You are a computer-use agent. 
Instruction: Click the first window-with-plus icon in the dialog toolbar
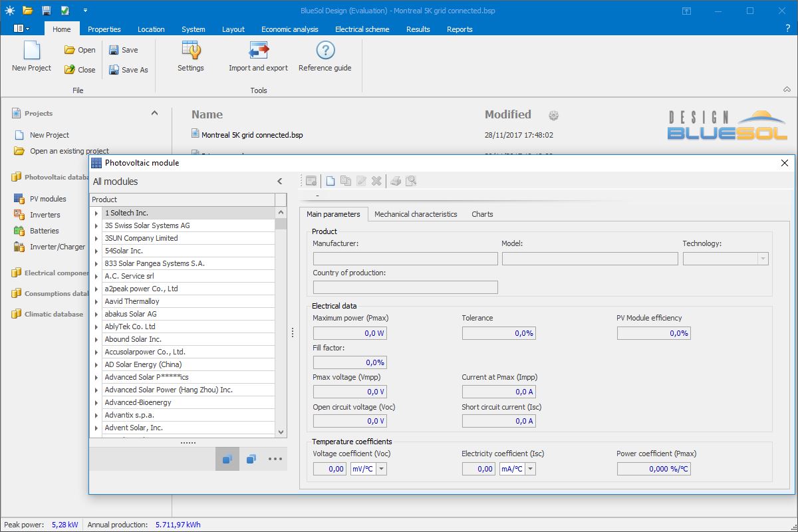pos(311,181)
